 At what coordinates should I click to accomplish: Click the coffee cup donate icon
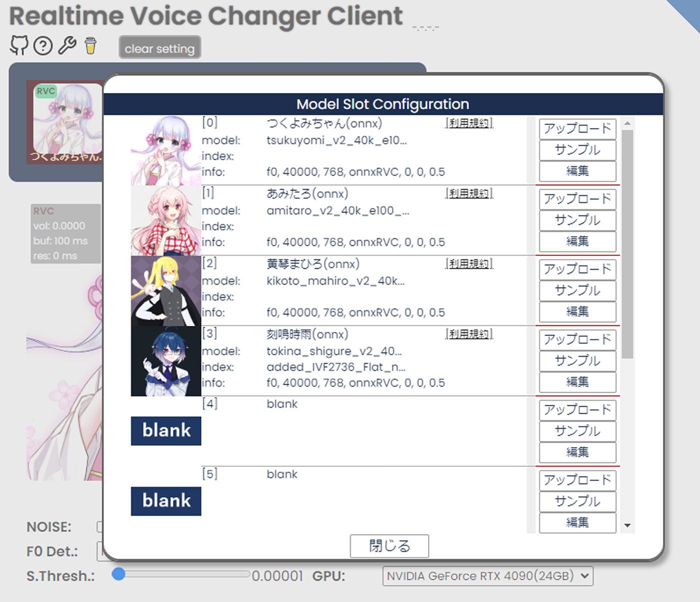coord(90,45)
